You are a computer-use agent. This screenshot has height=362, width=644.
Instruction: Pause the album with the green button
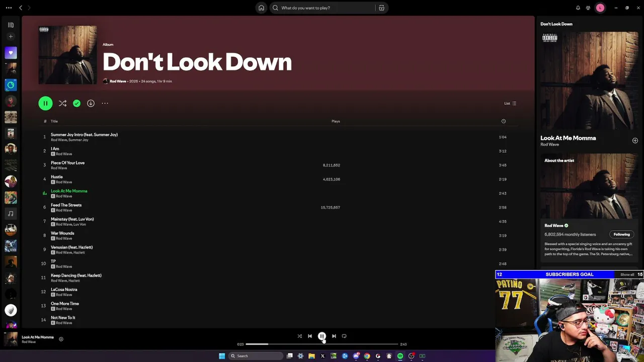tap(45, 103)
